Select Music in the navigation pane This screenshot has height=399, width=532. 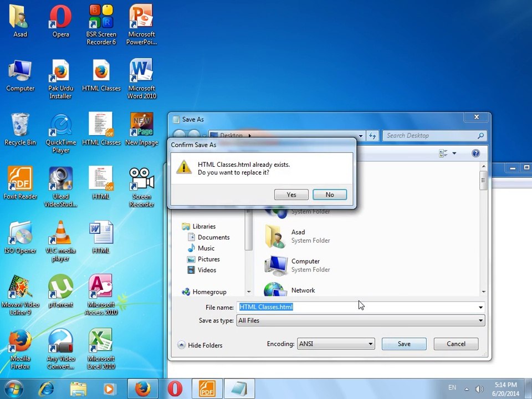pos(201,248)
